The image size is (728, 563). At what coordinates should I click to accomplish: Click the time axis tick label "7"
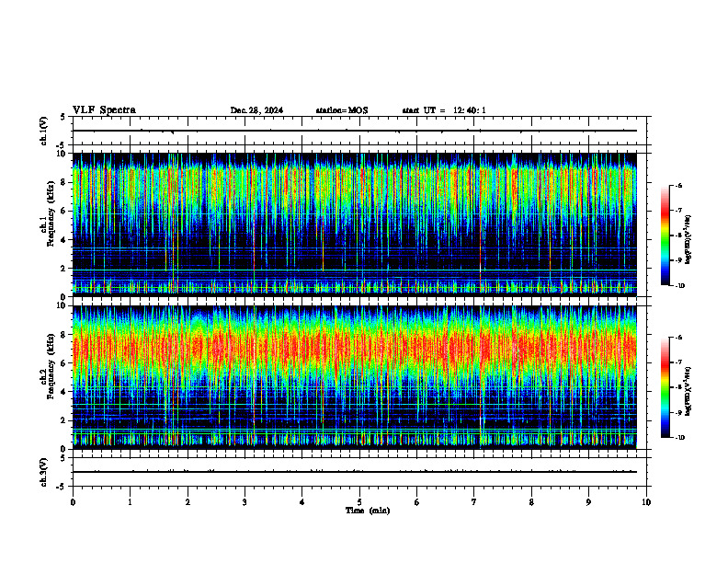point(474,502)
